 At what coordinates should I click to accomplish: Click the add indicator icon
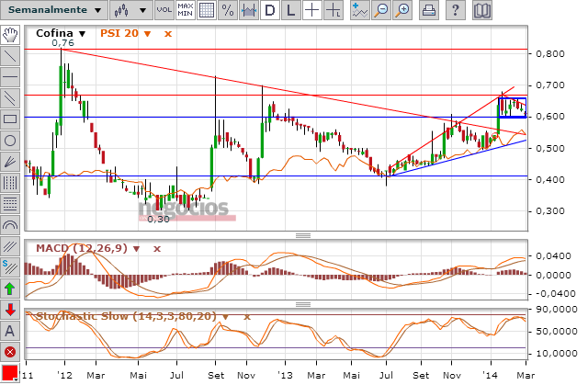click(359, 10)
